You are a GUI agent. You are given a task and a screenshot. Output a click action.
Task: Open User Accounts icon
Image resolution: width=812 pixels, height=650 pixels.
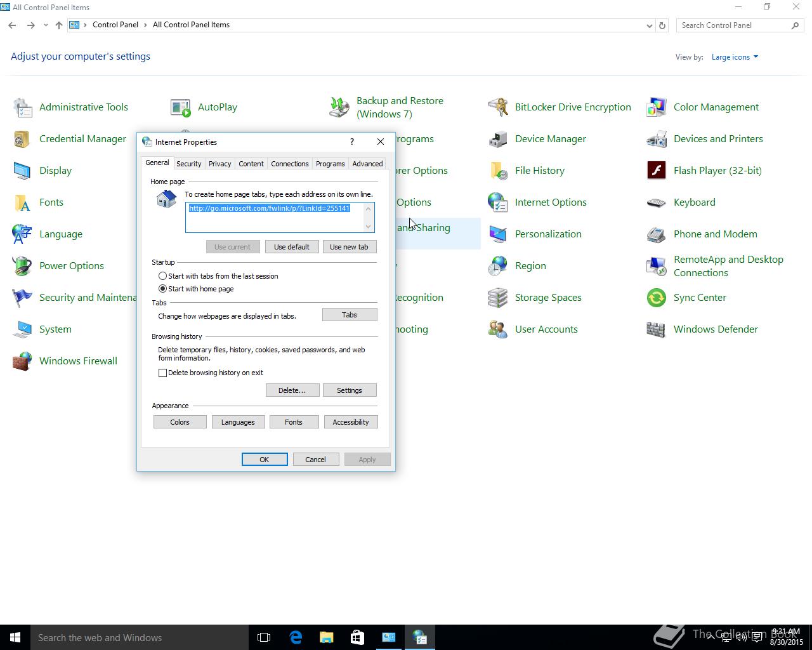coord(498,329)
